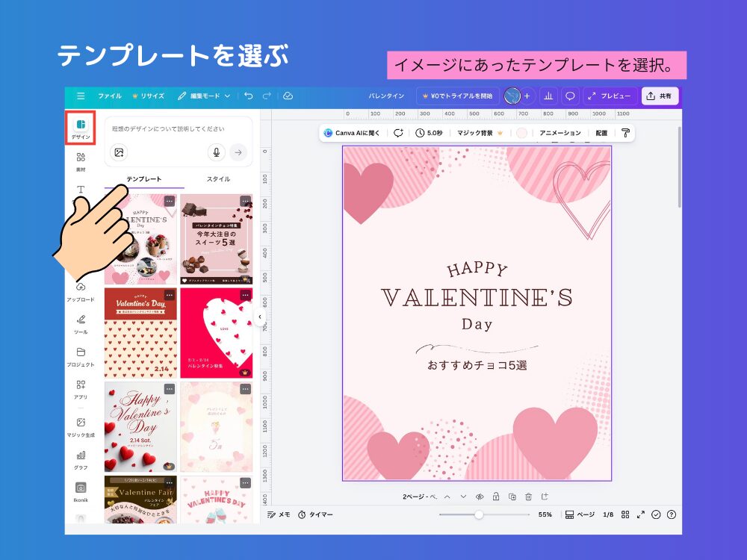747x560 pixels.
Task: Start the free trial via ¥0でトライアルを開始
Action: tap(458, 96)
